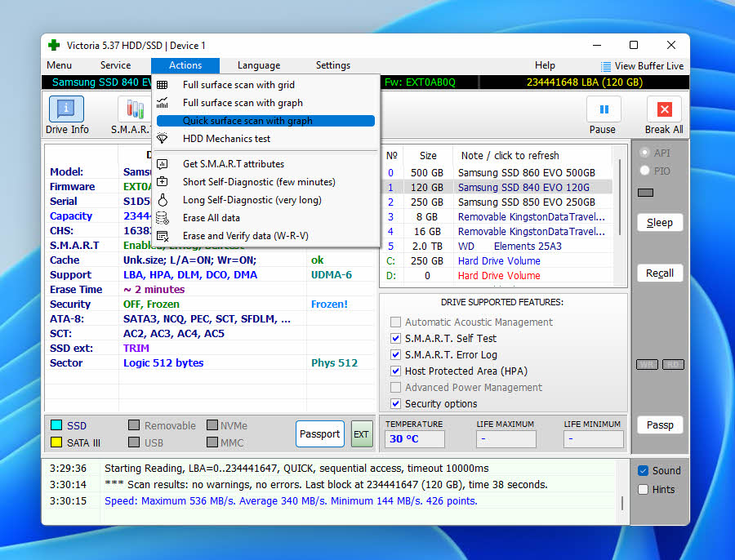Toggle Automatic Acoustic Management checkbox
The height and width of the screenshot is (560, 735).
click(x=395, y=322)
